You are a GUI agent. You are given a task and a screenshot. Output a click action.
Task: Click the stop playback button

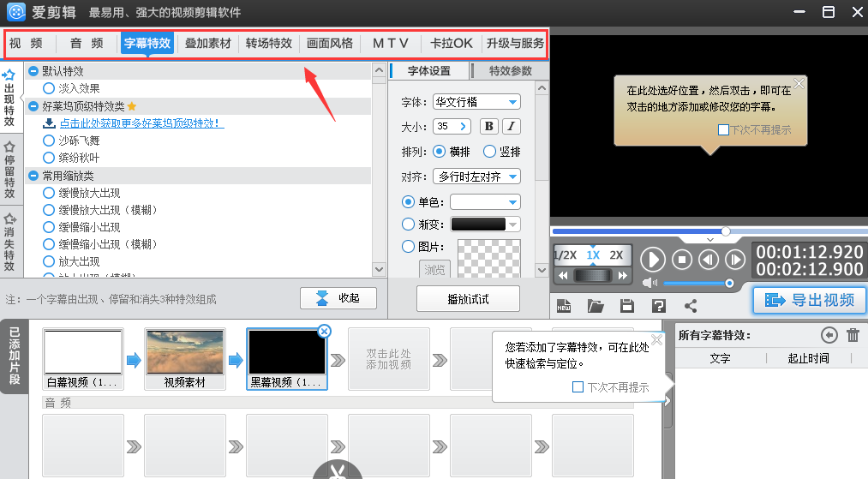[x=681, y=259]
